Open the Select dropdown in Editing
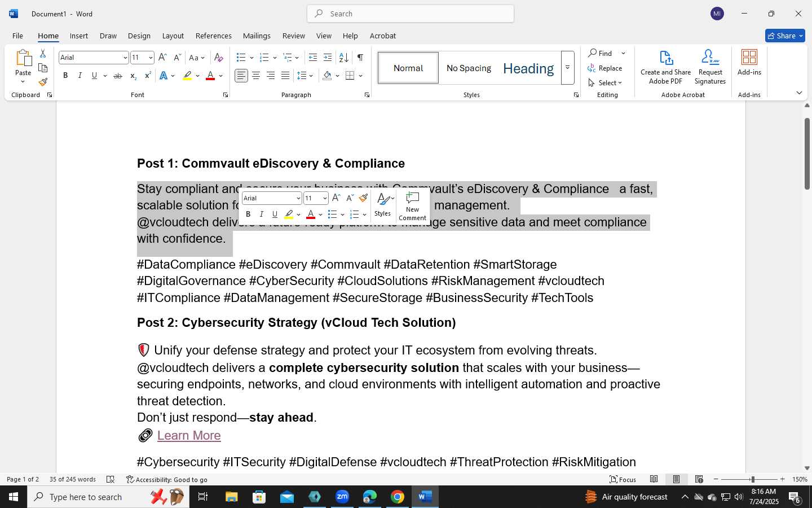The image size is (812, 508). [x=605, y=82]
